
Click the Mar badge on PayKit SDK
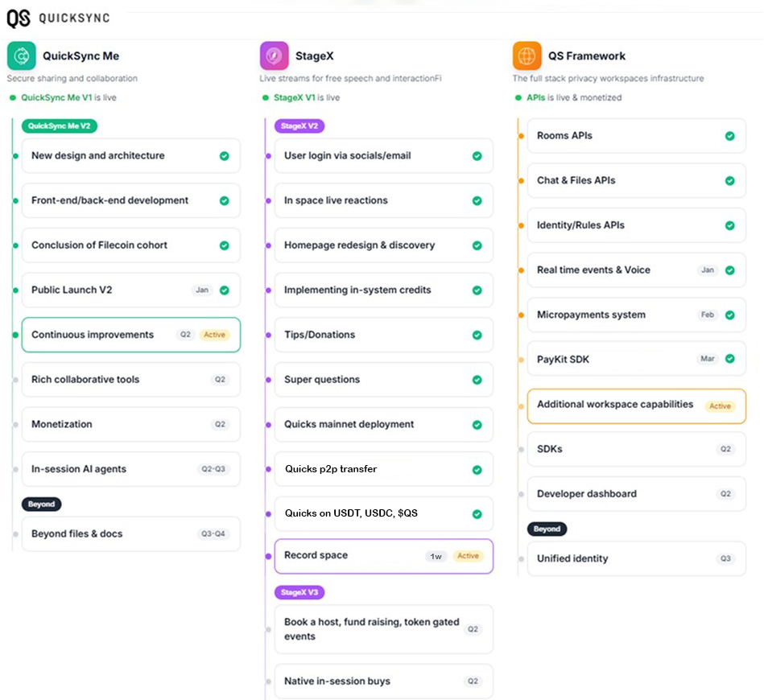(x=708, y=359)
